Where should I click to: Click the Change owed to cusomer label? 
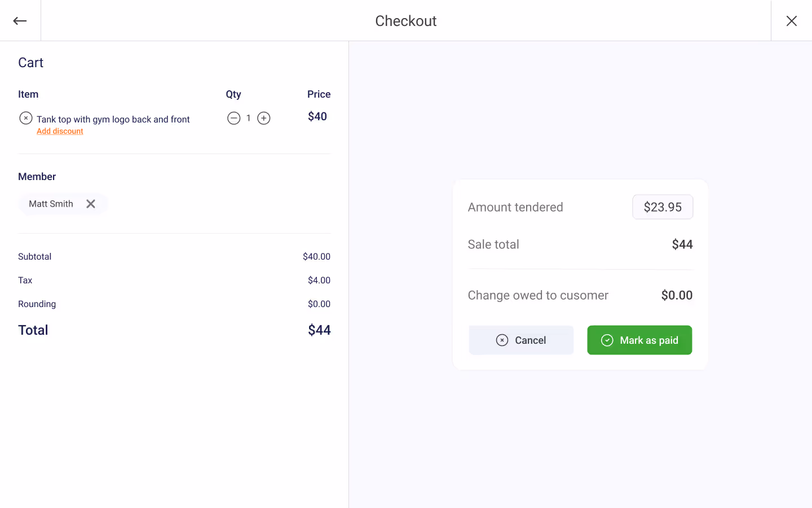click(538, 295)
